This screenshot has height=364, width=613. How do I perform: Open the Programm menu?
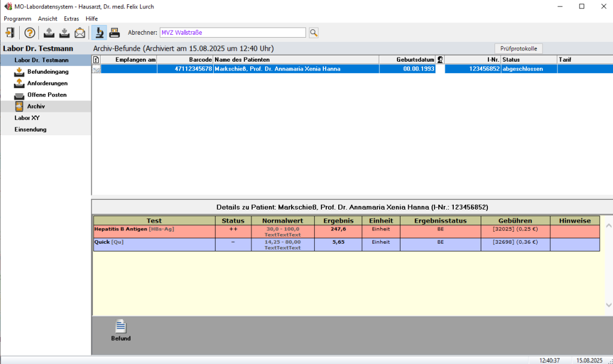(17, 19)
